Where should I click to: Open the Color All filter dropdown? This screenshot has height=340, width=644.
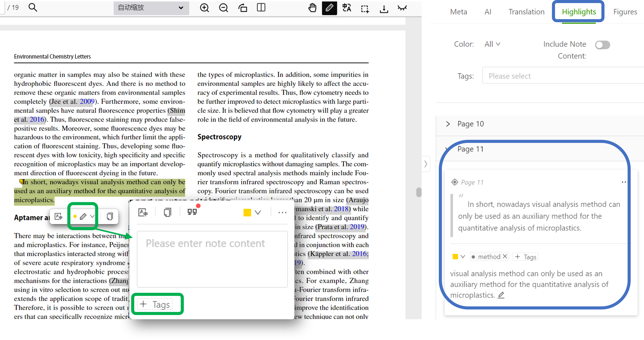point(492,44)
